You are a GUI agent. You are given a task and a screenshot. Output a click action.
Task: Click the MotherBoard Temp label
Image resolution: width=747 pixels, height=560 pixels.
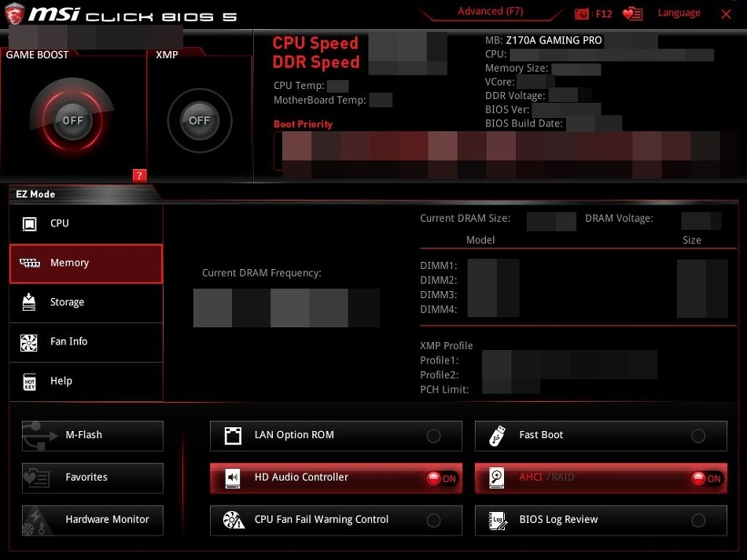320,100
